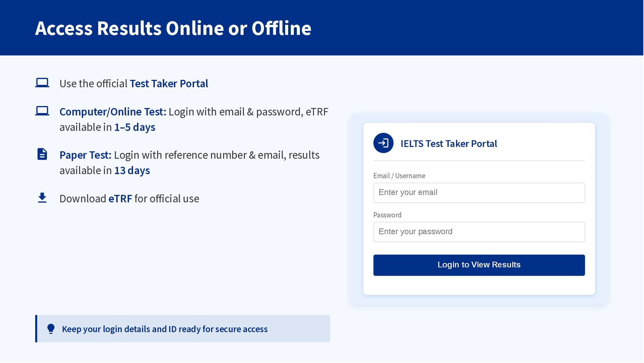Click the Email / Username label
This screenshot has height=363, width=644.
click(399, 176)
